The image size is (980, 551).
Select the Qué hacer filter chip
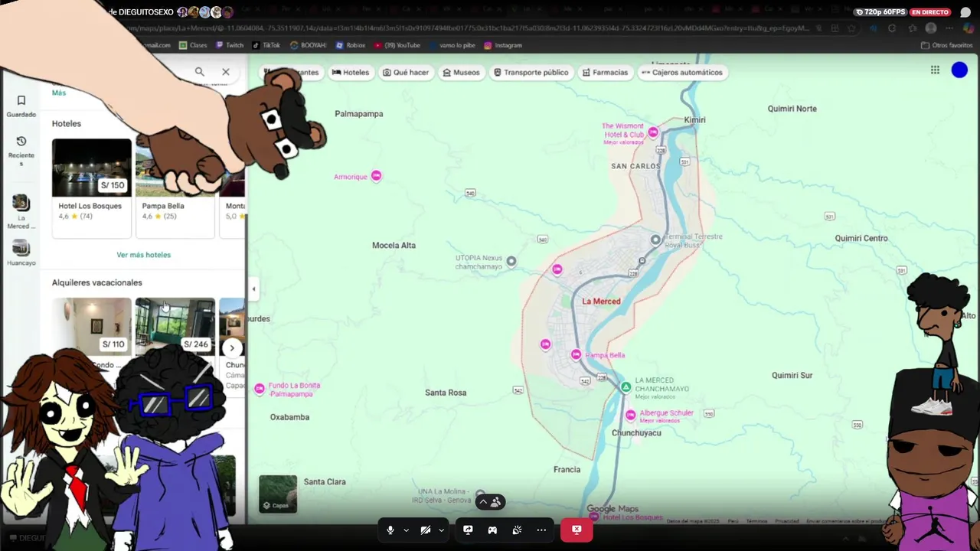[406, 73]
